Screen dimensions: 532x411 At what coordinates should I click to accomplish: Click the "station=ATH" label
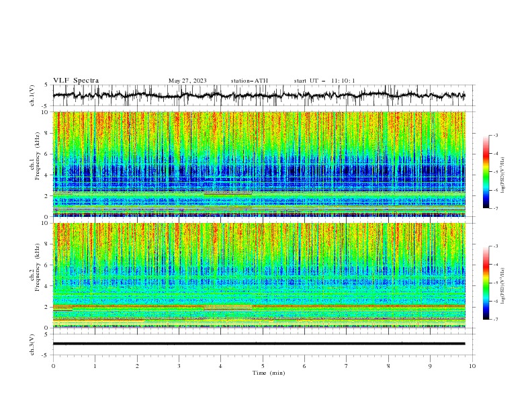249,81
